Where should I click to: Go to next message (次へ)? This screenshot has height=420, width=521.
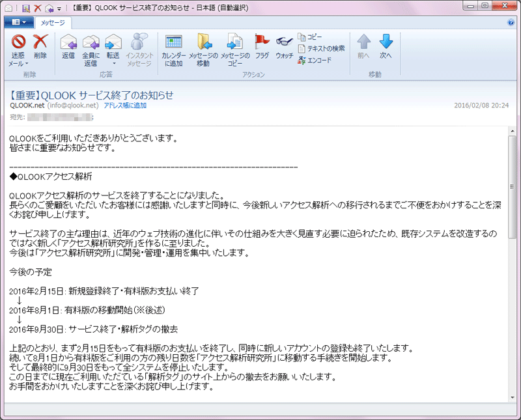point(386,46)
